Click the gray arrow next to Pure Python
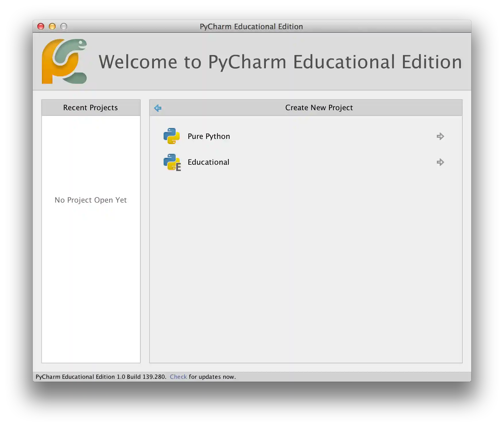 (440, 136)
